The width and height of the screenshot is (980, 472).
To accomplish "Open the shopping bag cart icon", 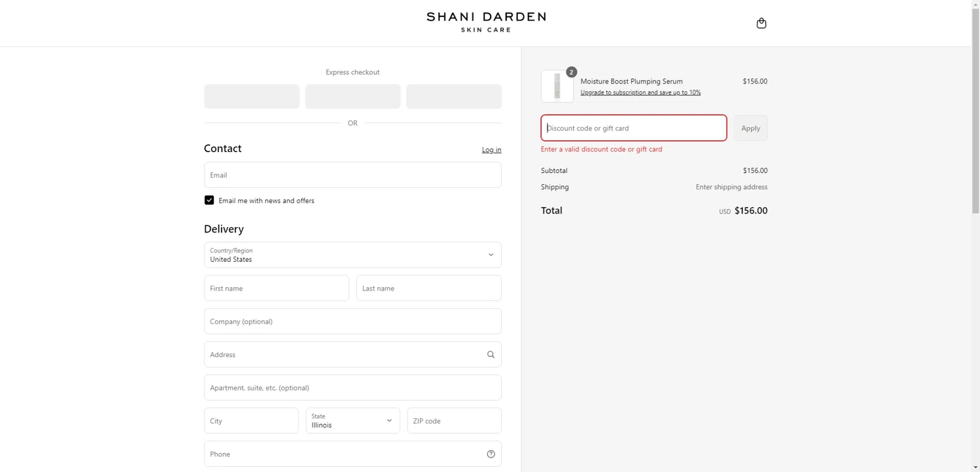I will coord(761,24).
